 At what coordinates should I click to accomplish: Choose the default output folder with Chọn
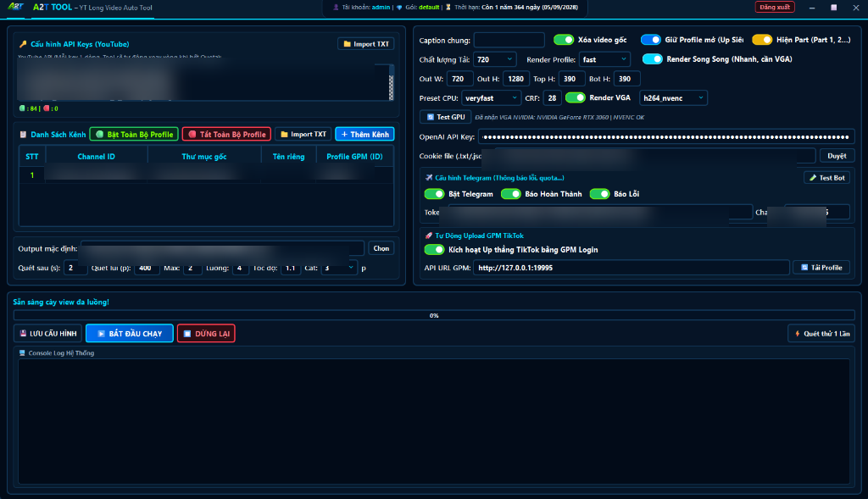click(x=381, y=248)
